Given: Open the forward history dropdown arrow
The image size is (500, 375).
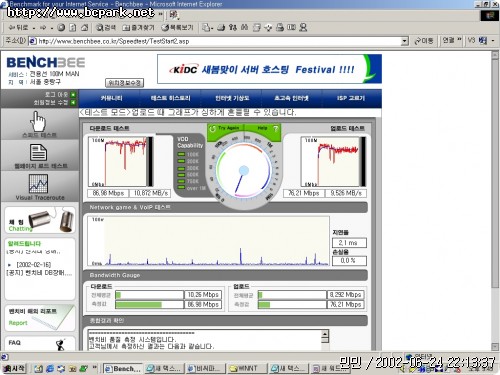Looking at the screenshot, I should [52, 28].
